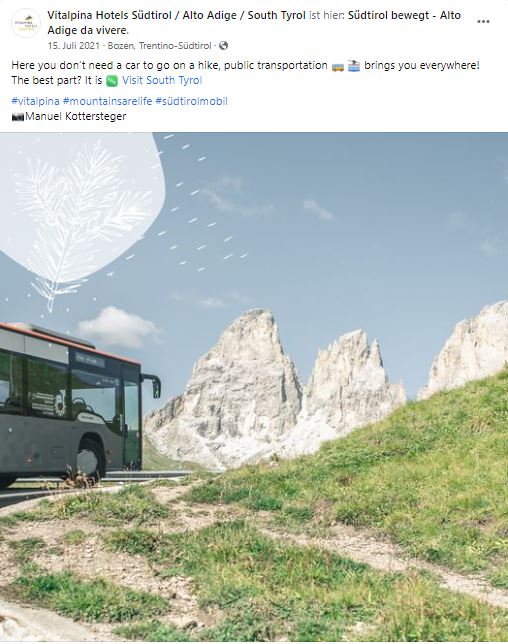Click the cable car emoji in post
Image resolution: width=508 pixels, height=644 pixels.
click(354, 66)
